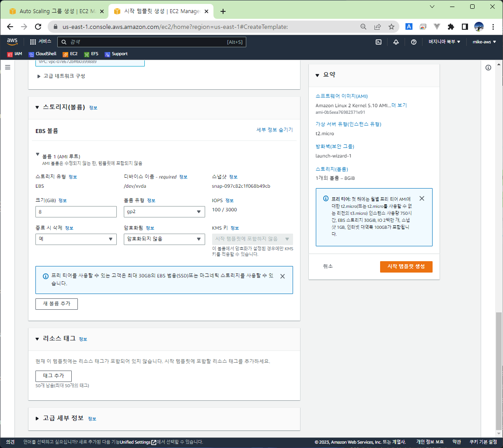Open 소프트웨어 이미지(AMI) summary link

[x=342, y=96]
